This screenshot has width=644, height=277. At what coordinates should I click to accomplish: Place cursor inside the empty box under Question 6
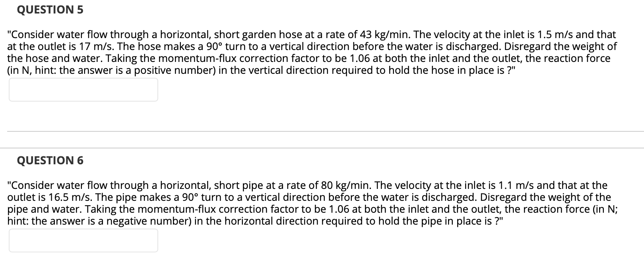tap(83, 240)
